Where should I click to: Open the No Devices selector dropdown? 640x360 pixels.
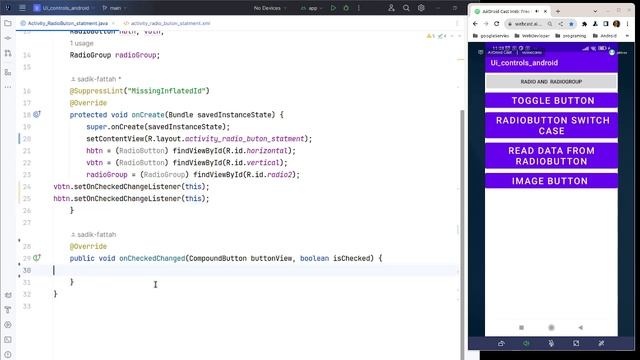[270, 8]
